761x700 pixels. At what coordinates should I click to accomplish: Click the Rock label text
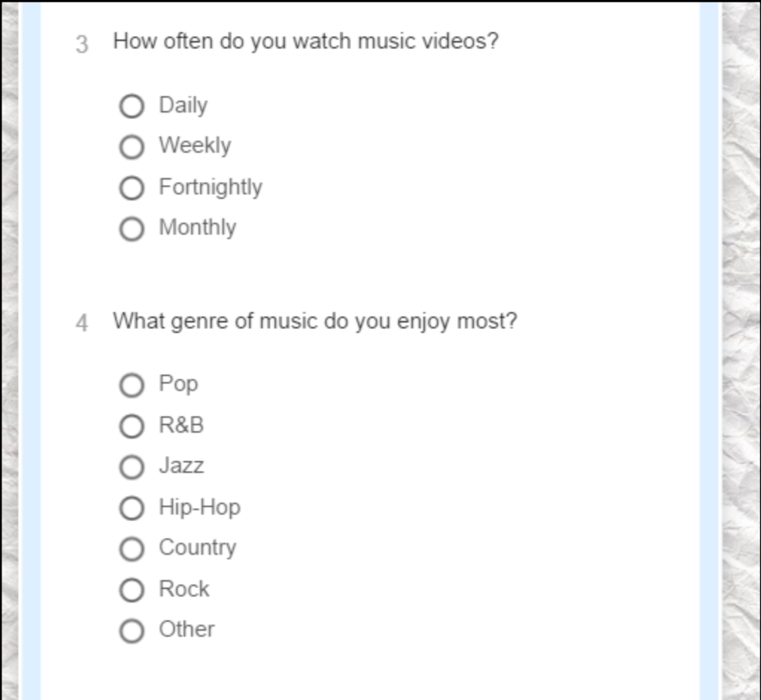184,589
